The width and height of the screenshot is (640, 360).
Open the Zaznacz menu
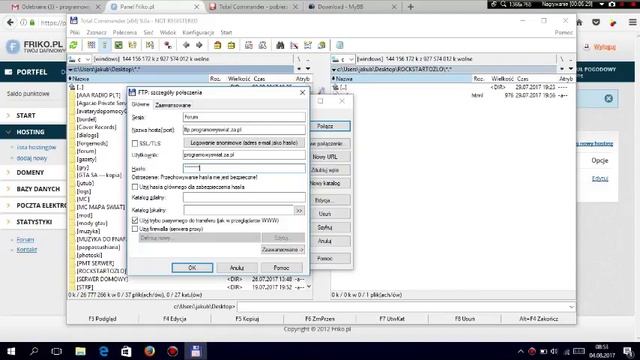[x=96, y=33]
